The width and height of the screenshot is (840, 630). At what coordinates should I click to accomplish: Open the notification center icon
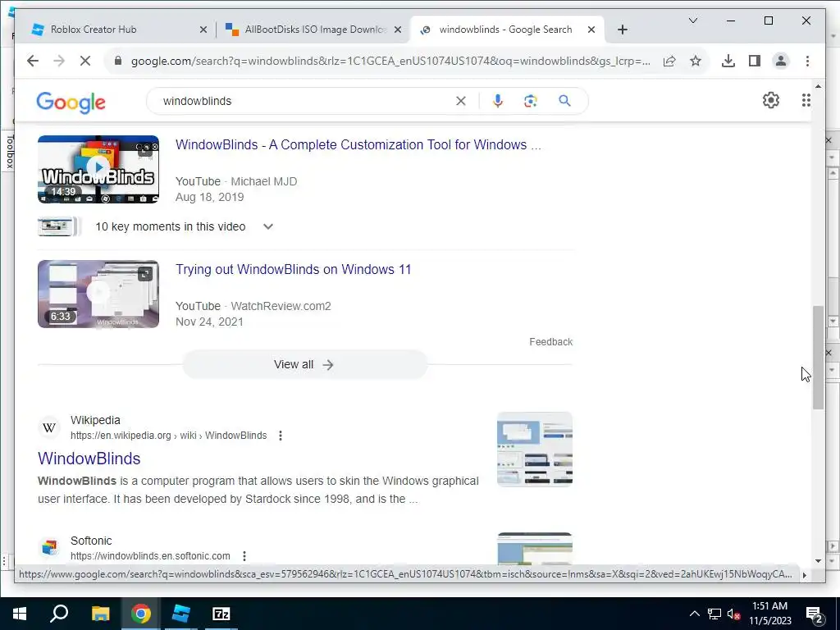(815, 615)
